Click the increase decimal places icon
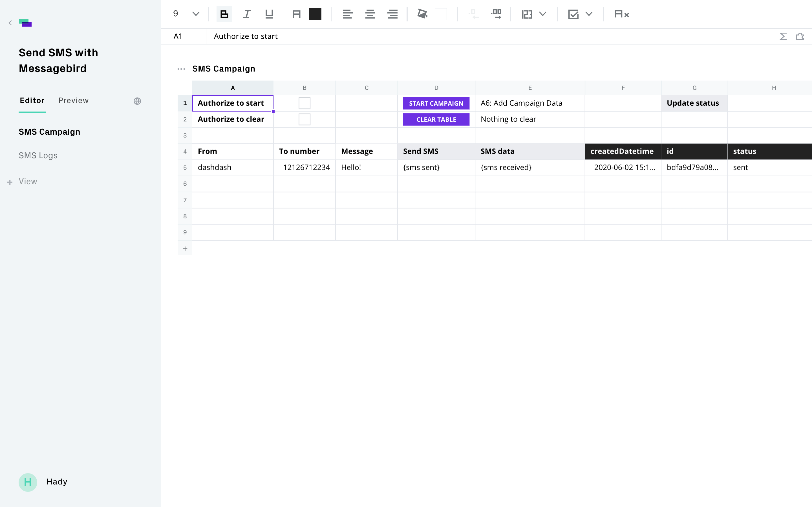The width and height of the screenshot is (812, 507). click(496, 14)
